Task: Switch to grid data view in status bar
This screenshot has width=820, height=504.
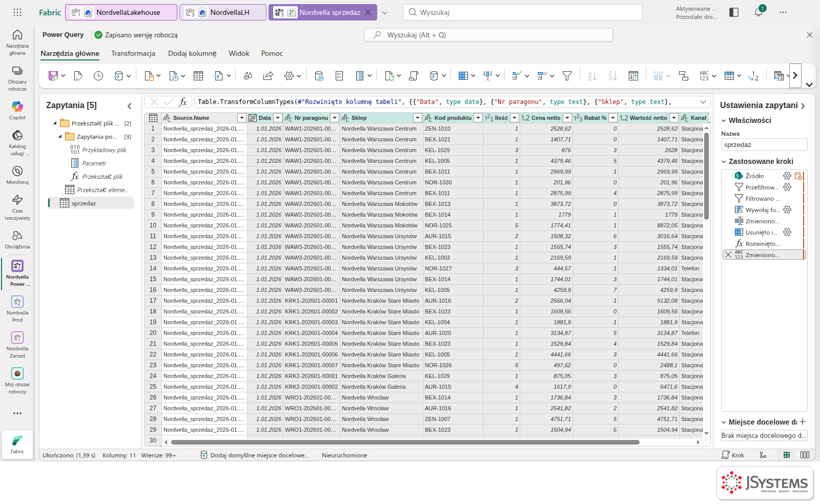Action: coord(787,455)
